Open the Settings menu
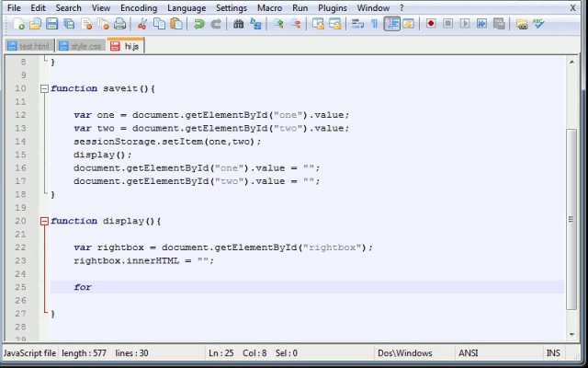This screenshot has width=588, height=368. 232,8
